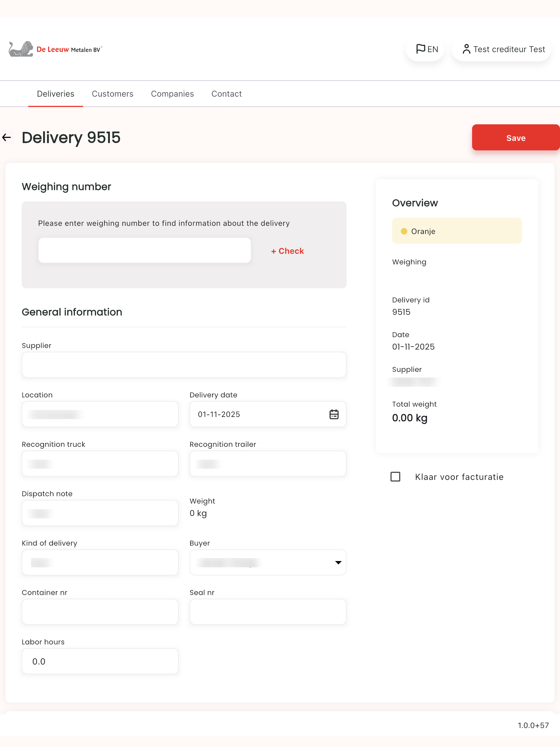Save the delivery with the red button
The height and width of the screenshot is (747, 560).
click(516, 137)
